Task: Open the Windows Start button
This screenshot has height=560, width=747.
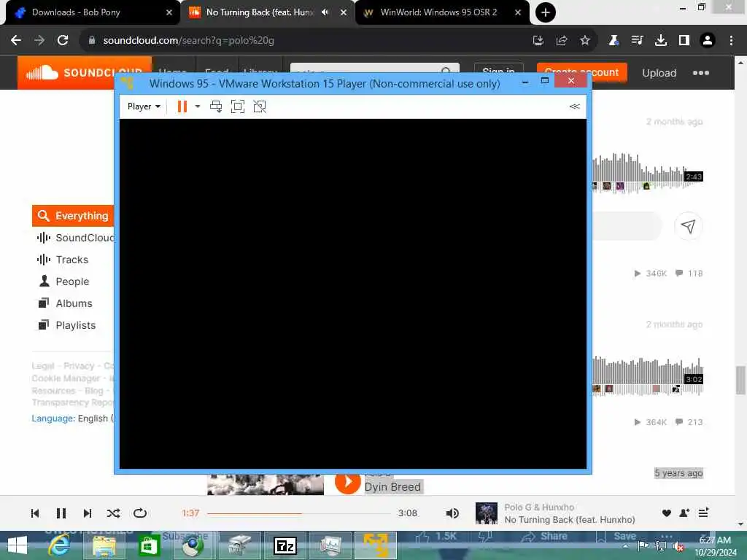Action: [x=18, y=545]
